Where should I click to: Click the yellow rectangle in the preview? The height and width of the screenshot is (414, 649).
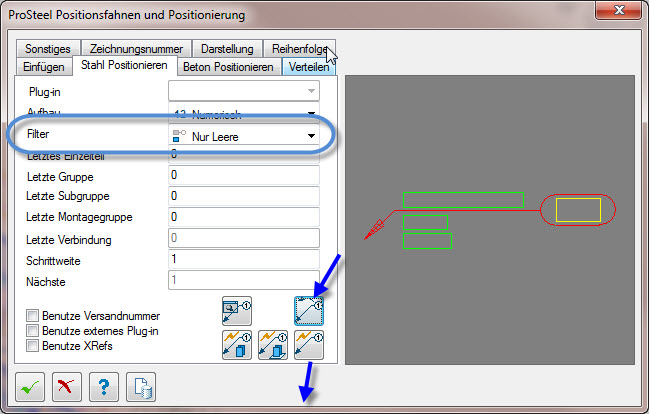point(578,210)
